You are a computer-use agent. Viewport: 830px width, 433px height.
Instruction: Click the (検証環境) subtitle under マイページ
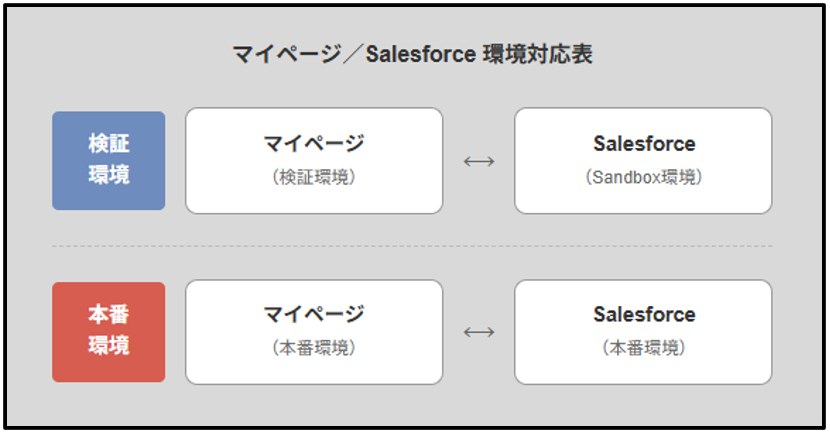314,177
